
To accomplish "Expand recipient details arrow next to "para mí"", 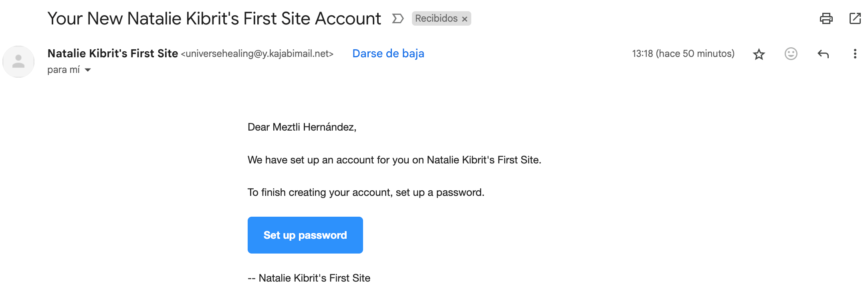I will tap(88, 70).
